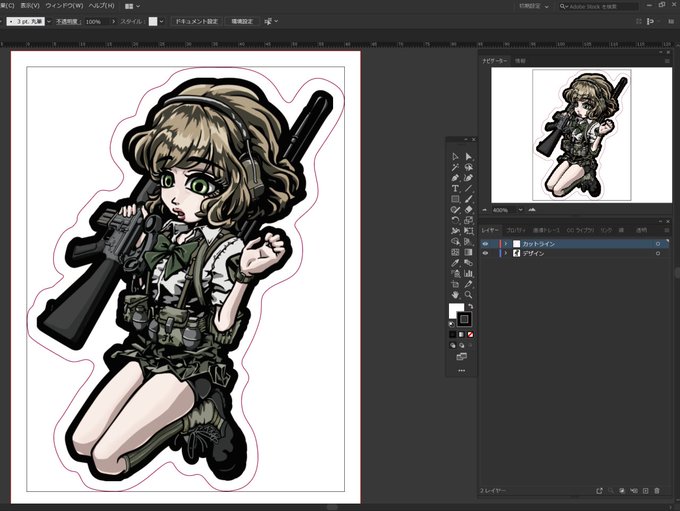
Task: Select the Slice tool
Action: (468, 284)
